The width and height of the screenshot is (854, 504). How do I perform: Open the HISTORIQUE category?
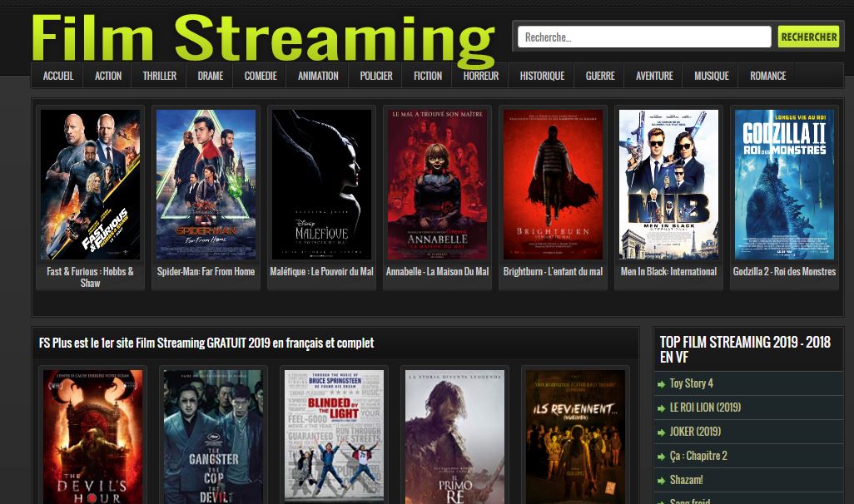(x=542, y=76)
